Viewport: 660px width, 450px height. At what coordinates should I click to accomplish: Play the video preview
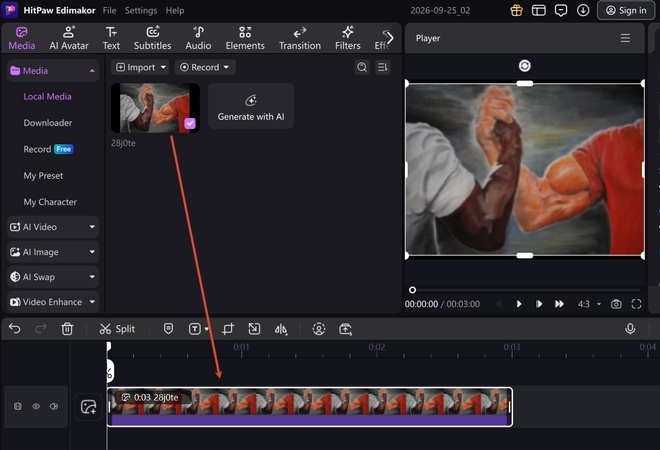pos(519,304)
